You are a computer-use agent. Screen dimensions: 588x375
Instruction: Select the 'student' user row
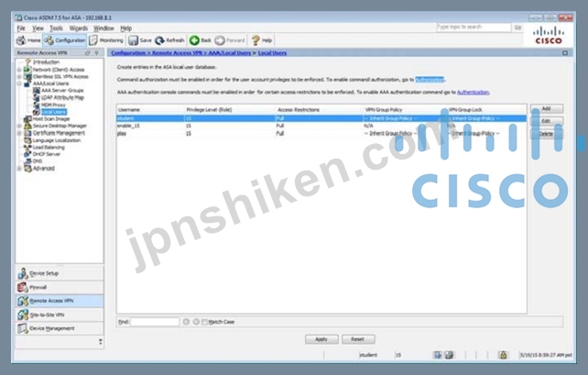[x=321, y=118]
